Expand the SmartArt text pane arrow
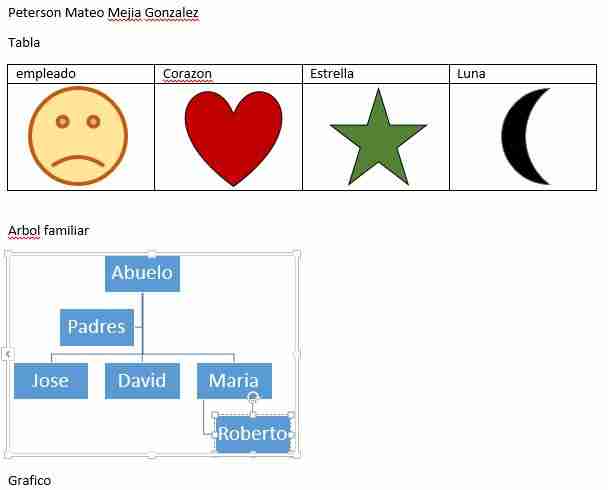608x490 pixels. pos(8,354)
